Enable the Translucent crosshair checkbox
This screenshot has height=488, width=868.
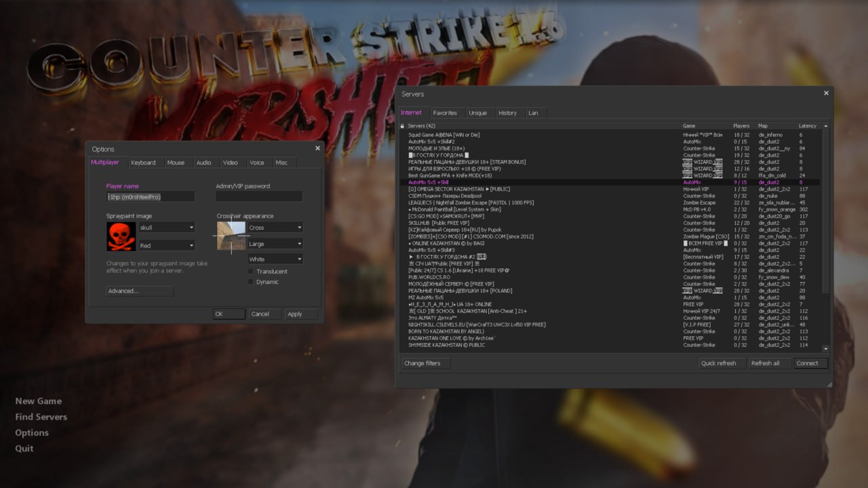tap(251, 271)
